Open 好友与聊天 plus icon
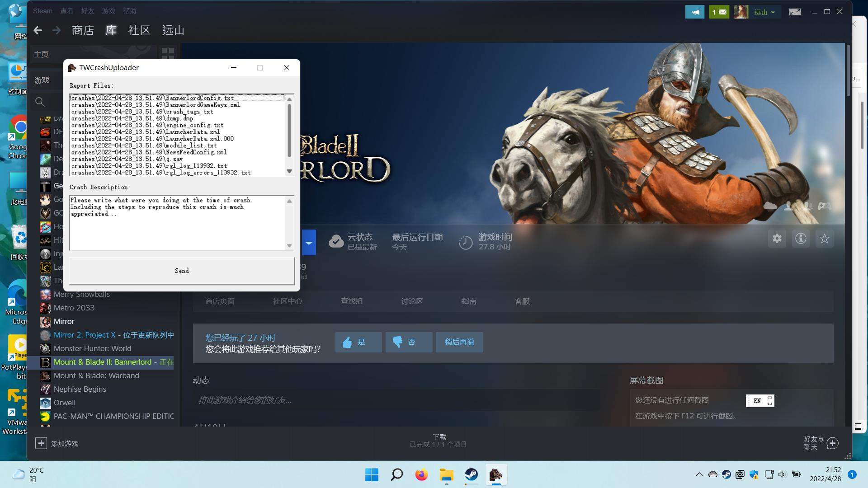 point(833,443)
